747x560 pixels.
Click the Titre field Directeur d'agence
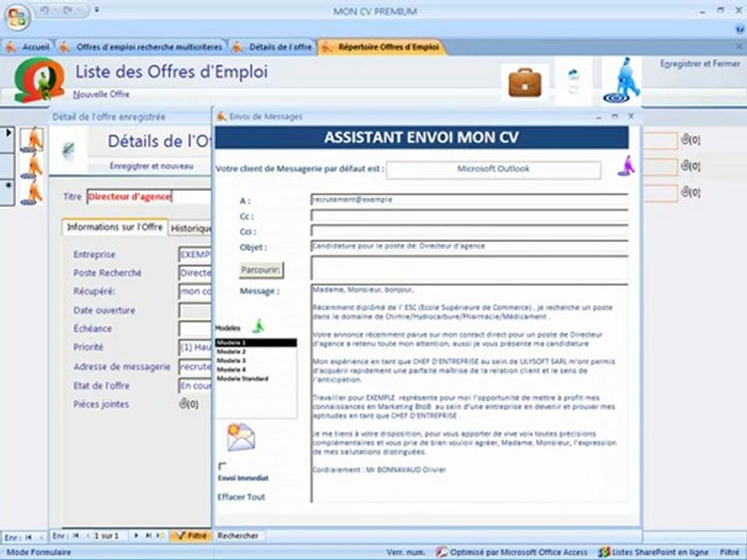(x=149, y=197)
